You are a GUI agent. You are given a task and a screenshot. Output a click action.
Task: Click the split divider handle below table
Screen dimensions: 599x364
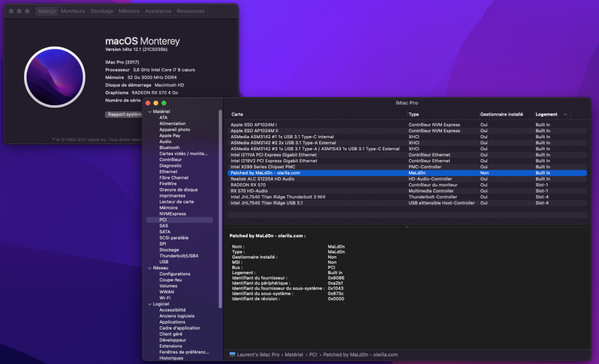pyautogui.click(x=407, y=227)
